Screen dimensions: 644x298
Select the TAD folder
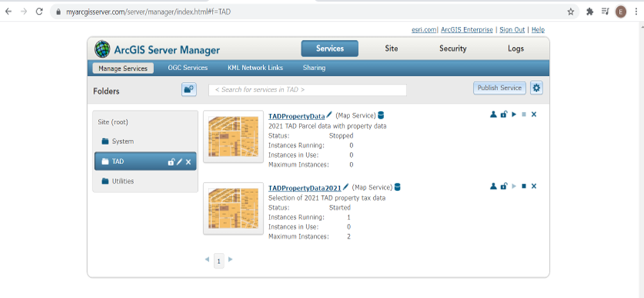[145, 161]
